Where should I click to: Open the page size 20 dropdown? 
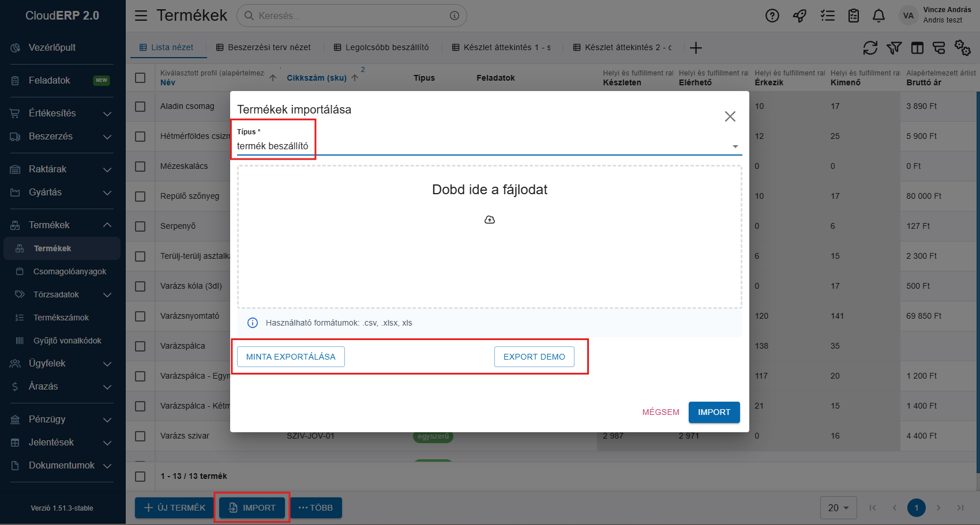point(838,508)
